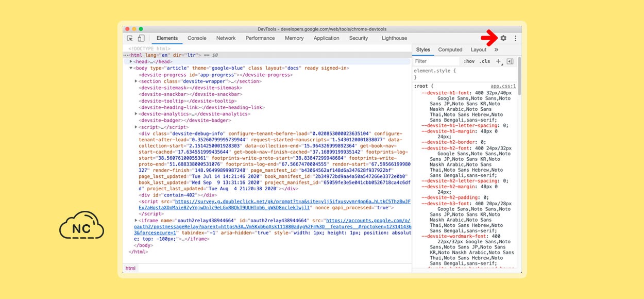Toggle the .cls element classes button

pos(485,61)
